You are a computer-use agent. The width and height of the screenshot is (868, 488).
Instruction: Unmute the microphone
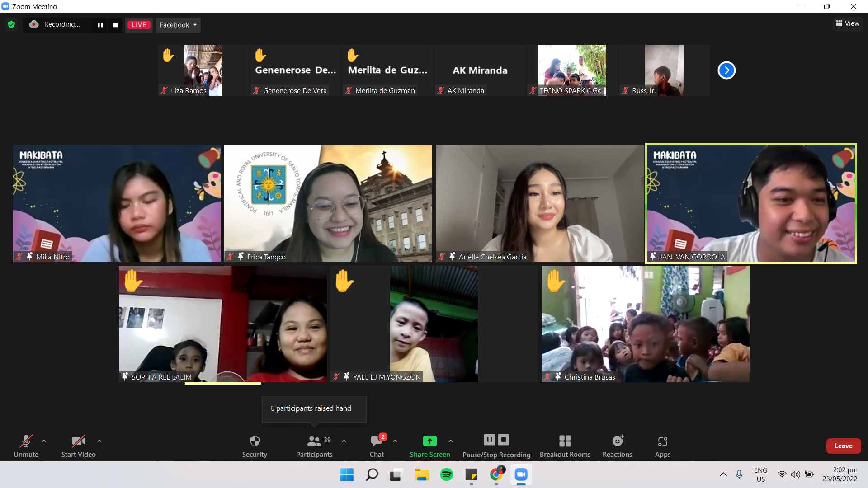pyautogui.click(x=26, y=446)
